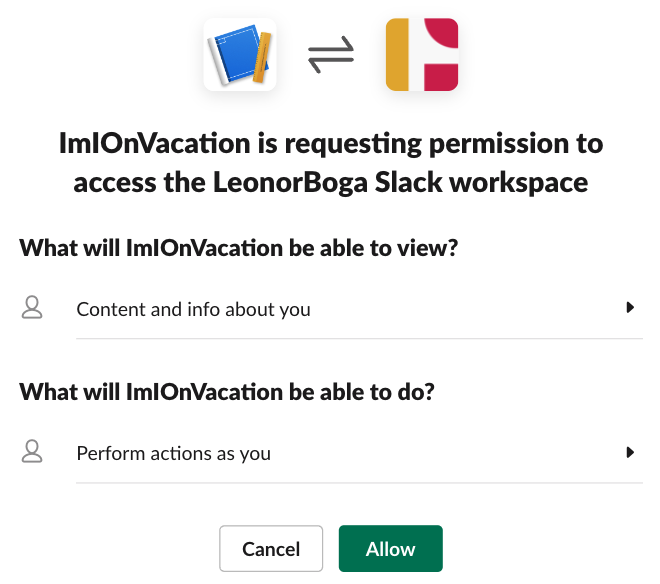Open the Content and info about you row
This screenshot has height=584, width=660.
point(332,309)
